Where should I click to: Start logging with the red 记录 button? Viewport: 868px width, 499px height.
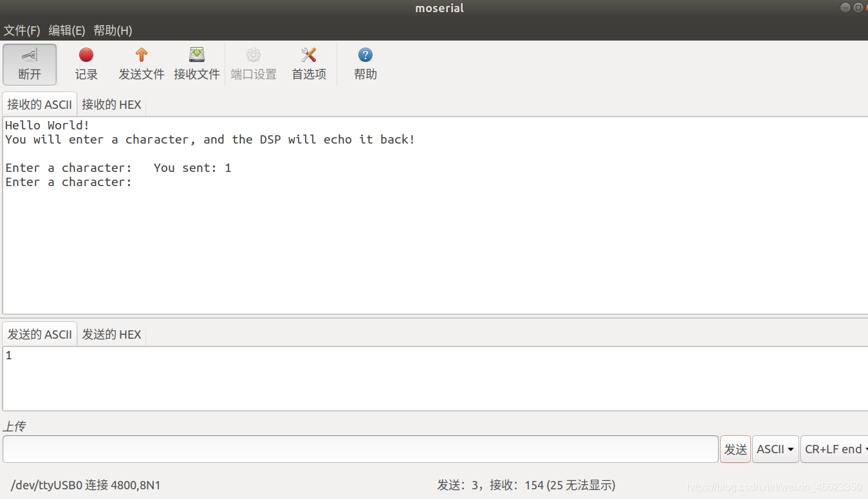click(x=86, y=64)
